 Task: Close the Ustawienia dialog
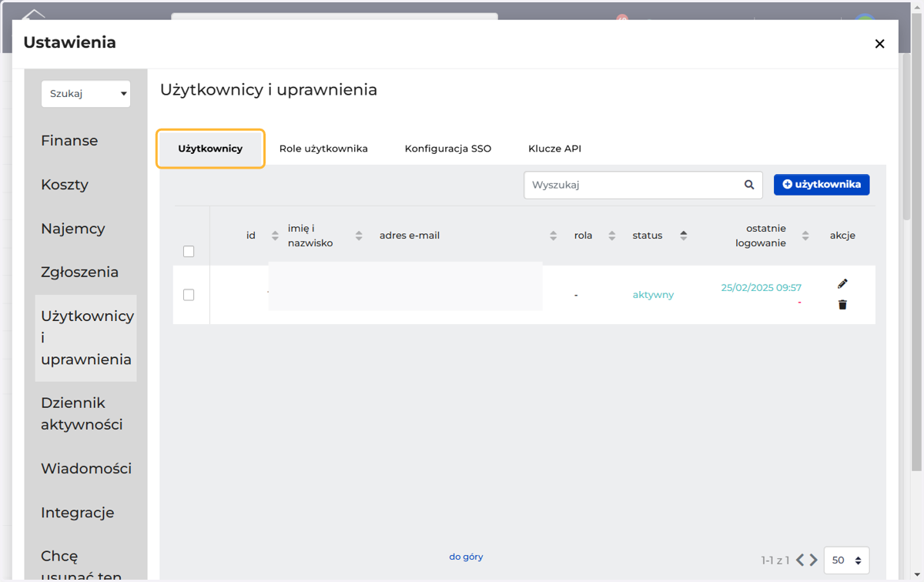(879, 44)
